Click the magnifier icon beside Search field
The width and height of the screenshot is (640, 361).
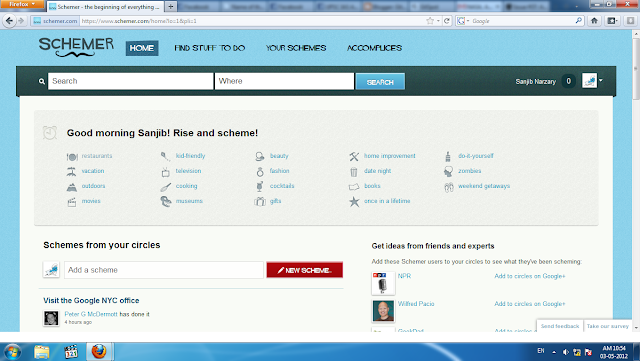[42, 82]
